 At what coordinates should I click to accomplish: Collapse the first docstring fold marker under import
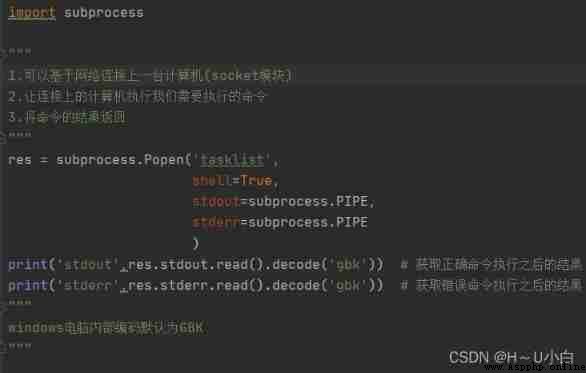[2, 53]
